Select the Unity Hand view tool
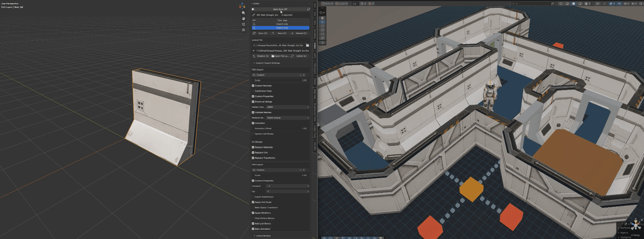 (x=322, y=18)
